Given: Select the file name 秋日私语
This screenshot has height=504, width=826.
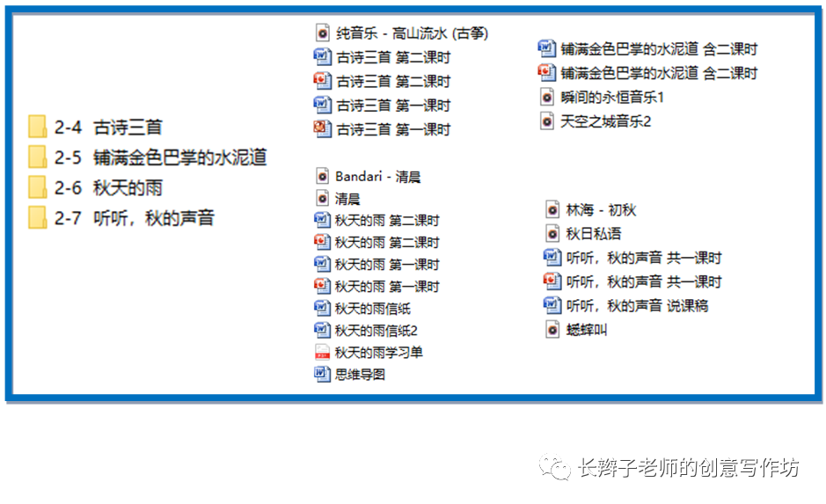Looking at the screenshot, I should [594, 233].
